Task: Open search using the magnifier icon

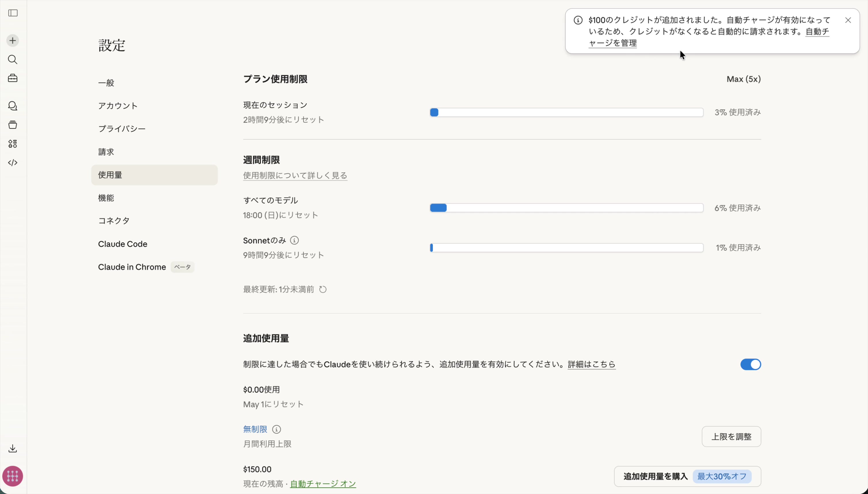Action: 13,60
